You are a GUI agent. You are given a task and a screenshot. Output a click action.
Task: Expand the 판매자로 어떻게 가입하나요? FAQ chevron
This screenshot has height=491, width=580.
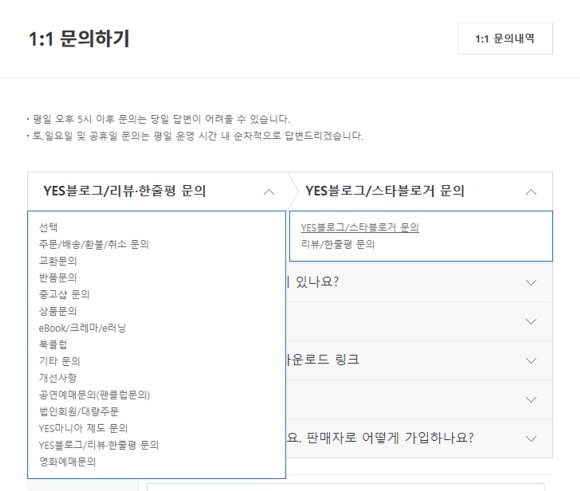click(x=531, y=438)
